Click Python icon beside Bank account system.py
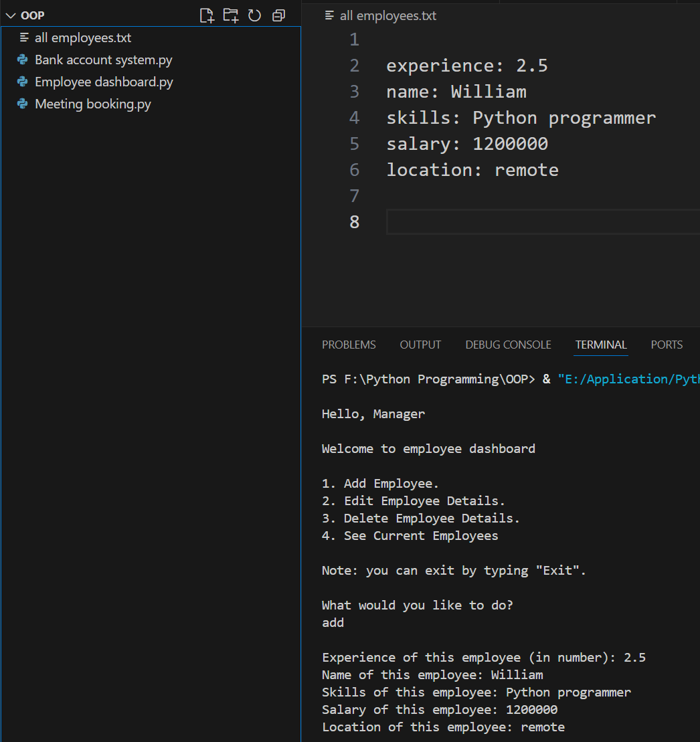This screenshot has height=742, width=700. coord(23,60)
